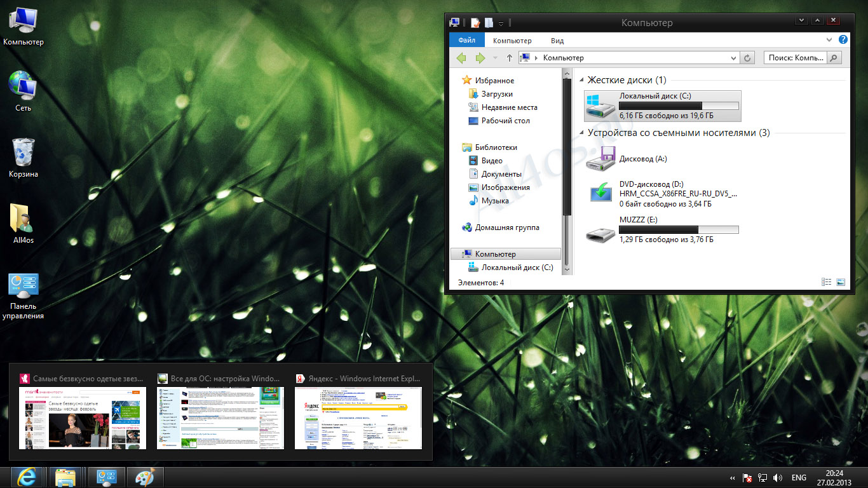Image resolution: width=868 pixels, height=488 pixels.
Task: Open Локальный диск (C:) in navigation tree
Action: (511, 268)
